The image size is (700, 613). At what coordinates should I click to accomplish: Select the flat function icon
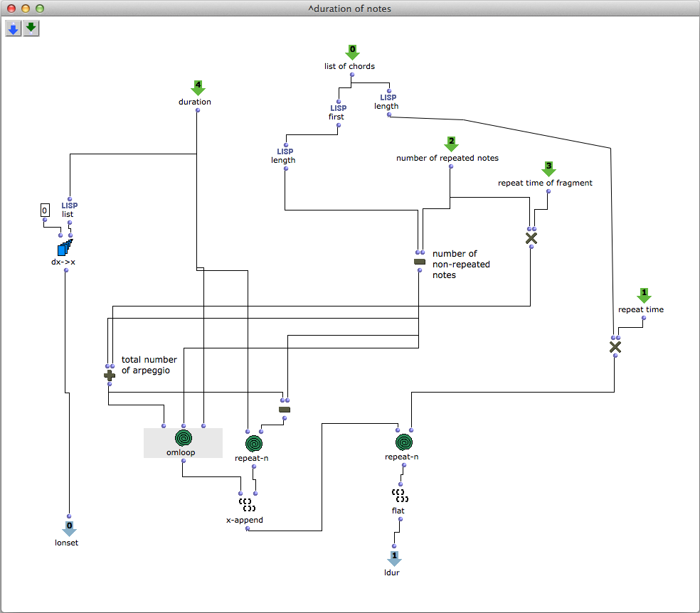(399, 495)
